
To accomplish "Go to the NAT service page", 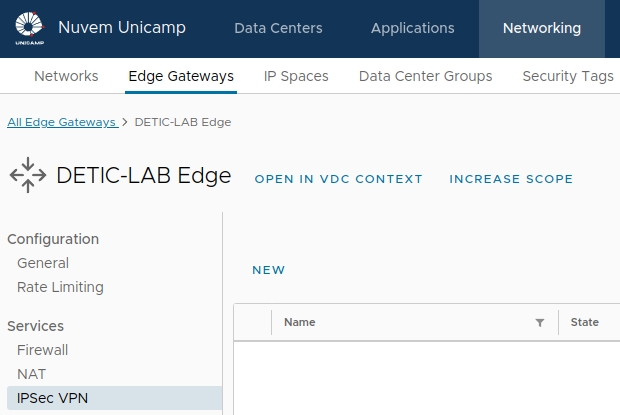I will click(31, 374).
